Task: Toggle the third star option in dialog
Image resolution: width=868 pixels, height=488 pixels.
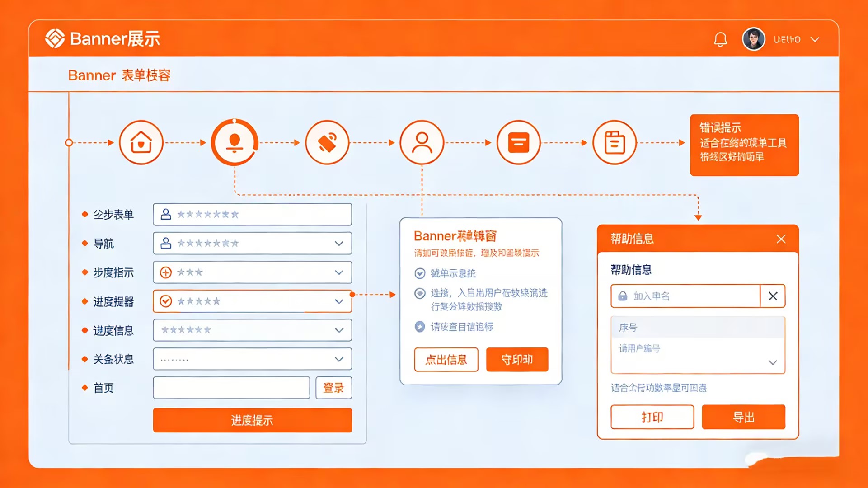Action: pos(420,327)
